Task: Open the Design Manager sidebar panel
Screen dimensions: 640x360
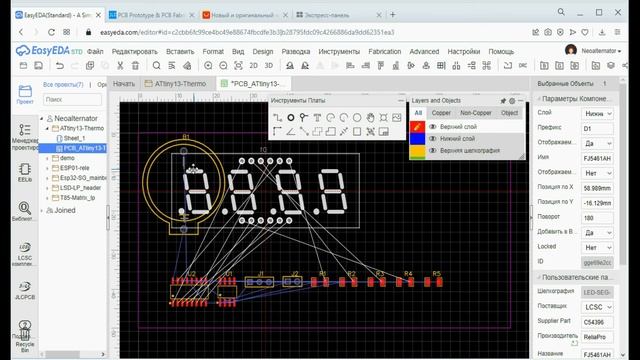Action: tap(24, 136)
